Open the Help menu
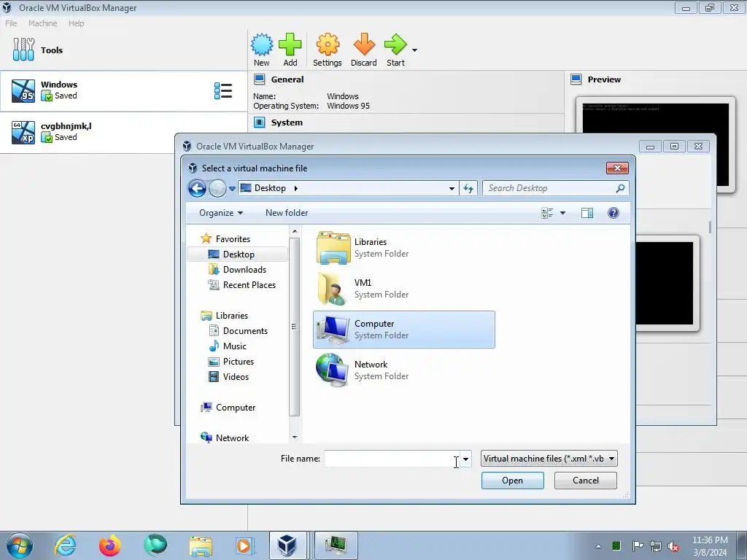Viewport: 747px width, 560px height. click(x=76, y=23)
